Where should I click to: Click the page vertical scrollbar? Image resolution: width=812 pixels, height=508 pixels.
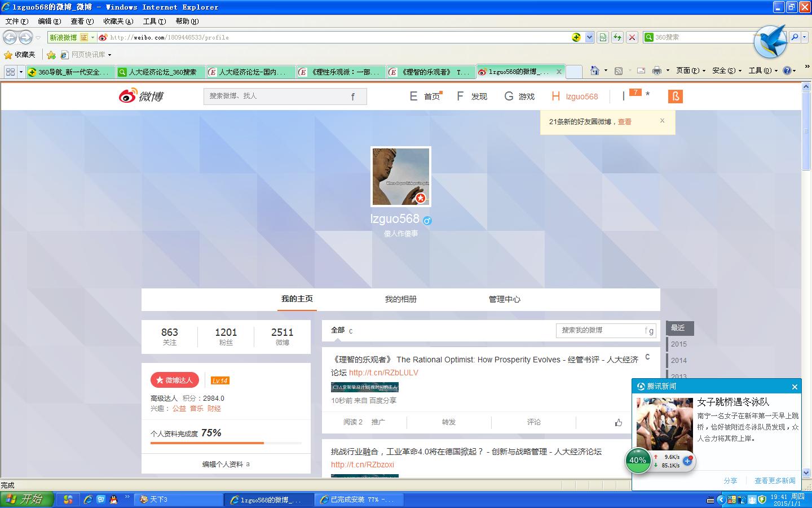click(x=806, y=280)
